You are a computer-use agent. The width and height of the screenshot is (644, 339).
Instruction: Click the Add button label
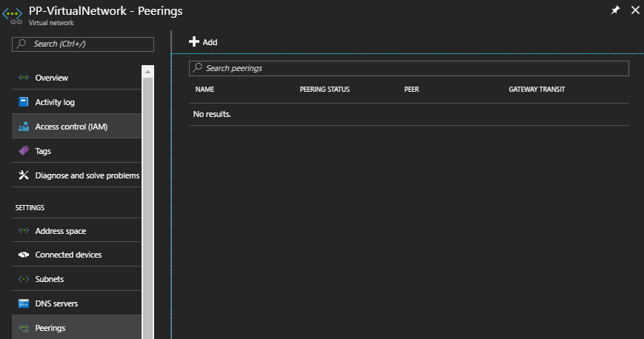tap(210, 42)
